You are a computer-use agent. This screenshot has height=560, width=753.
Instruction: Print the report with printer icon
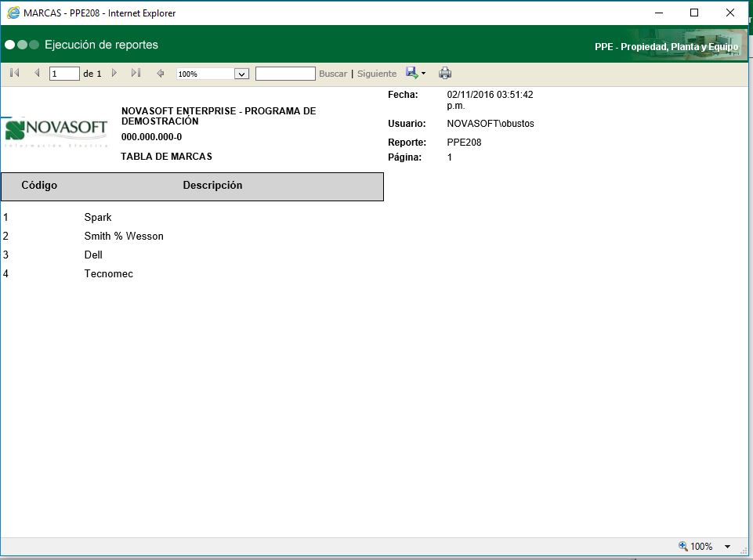click(x=445, y=73)
